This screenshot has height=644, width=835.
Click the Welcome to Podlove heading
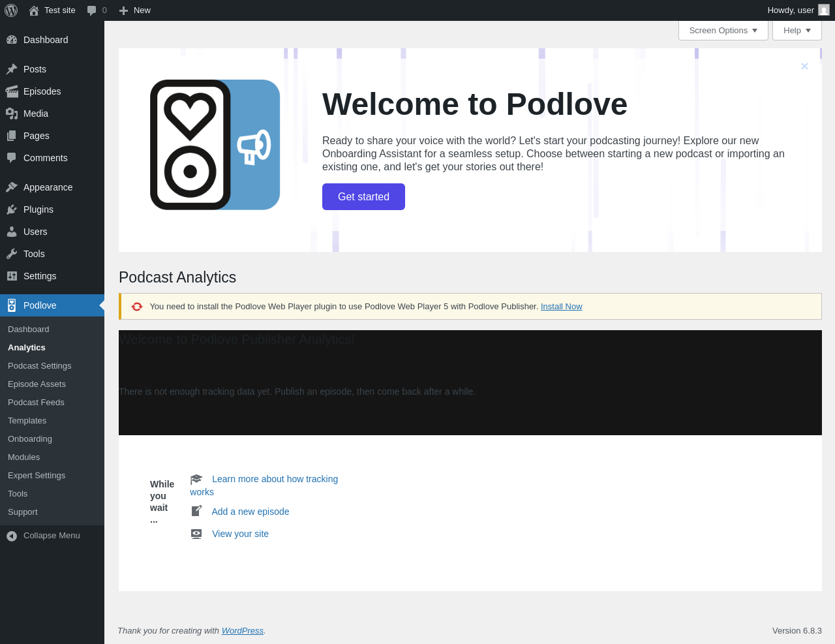pos(475,104)
